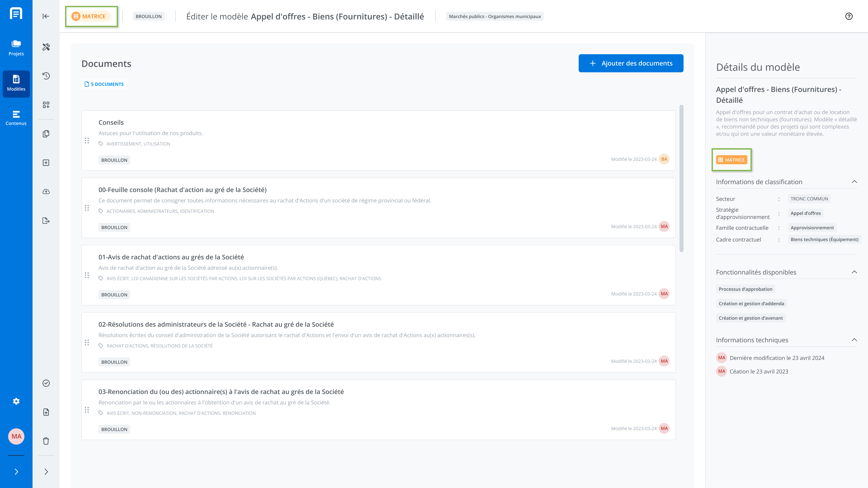This screenshot has width=868, height=488.
Task: Open the Contenus section
Action: coord(16,118)
